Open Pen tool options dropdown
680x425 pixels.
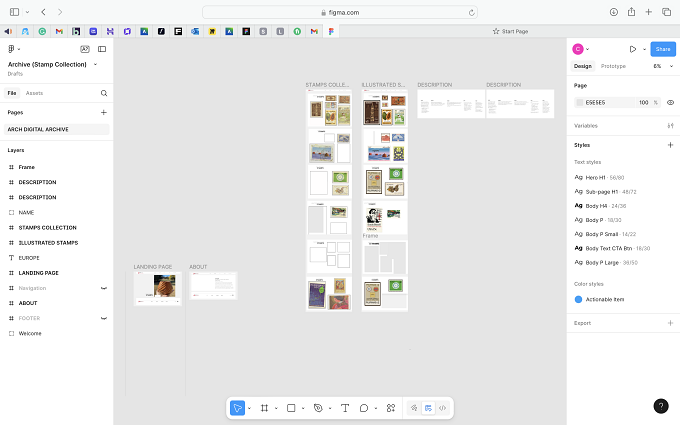pyautogui.click(x=330, y=409)
